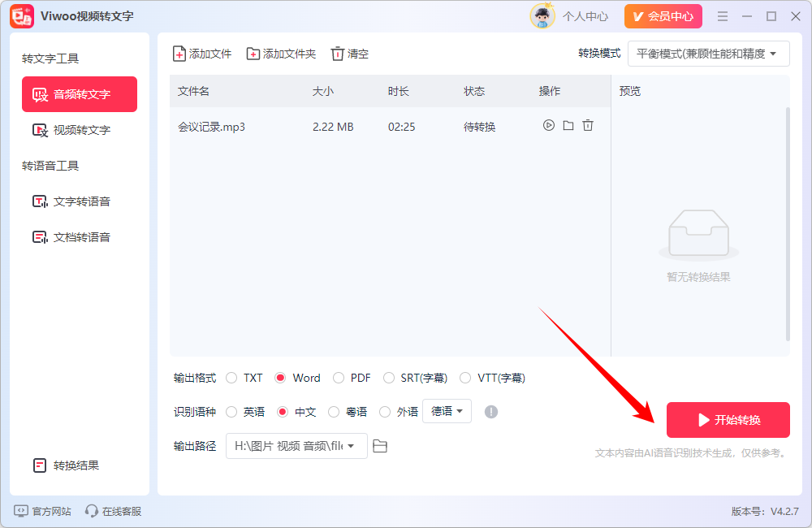Clear the list with 清空

(x=349, y=54)
